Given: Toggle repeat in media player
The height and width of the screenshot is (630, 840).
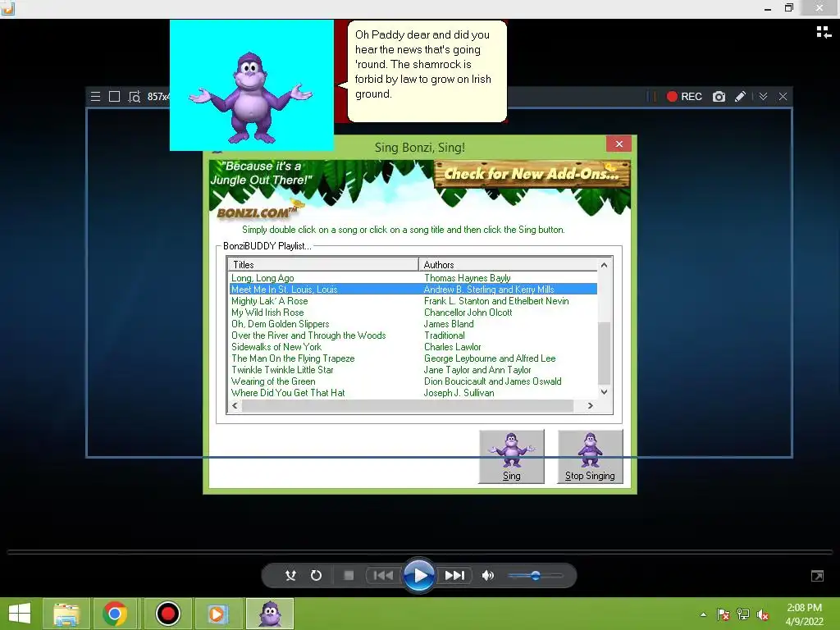Looking at the screenshot, I should pyautogui.click(x=316, y=575).
